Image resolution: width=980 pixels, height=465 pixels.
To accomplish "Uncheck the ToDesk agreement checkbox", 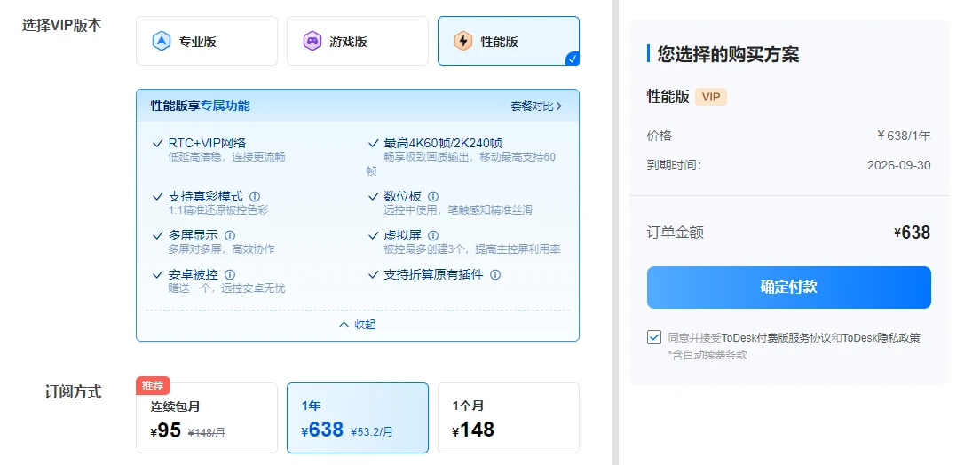I will click(x=653, y=337).
